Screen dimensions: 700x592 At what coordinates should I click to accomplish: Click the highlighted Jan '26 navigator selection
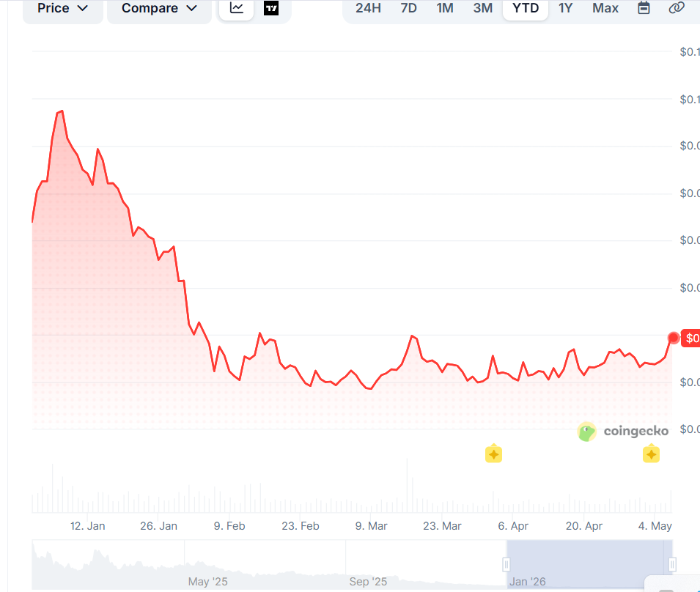point(589,564)
